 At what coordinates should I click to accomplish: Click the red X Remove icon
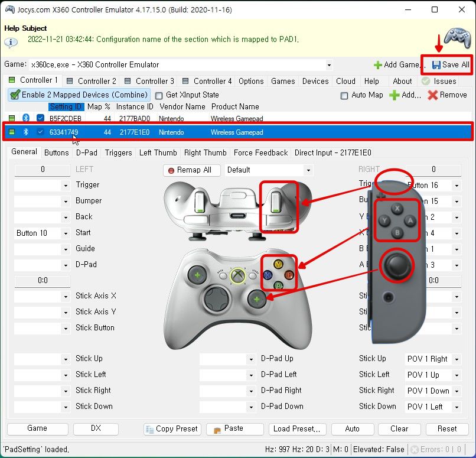point(432,95)
